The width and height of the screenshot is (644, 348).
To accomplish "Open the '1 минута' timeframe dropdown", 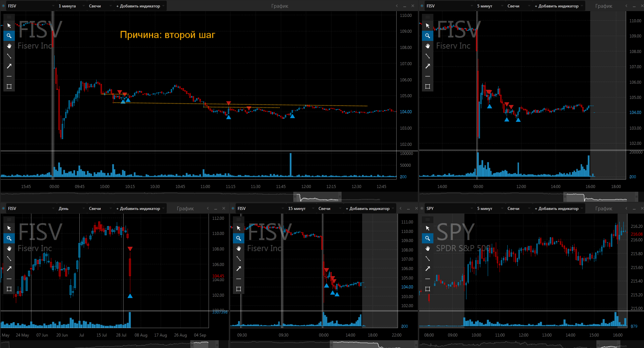I will pyautogui.click(x=71, y=6).
